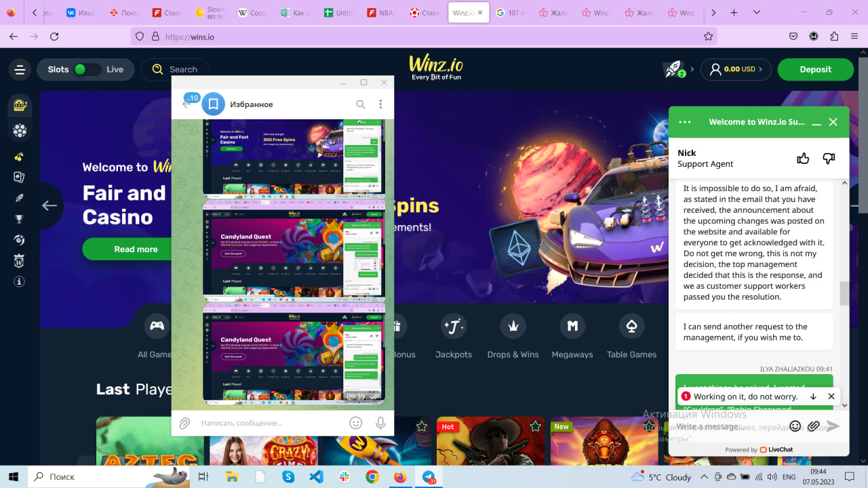The image size is (868, 488).
Task: Search within the Telegram chat
Action: tap(361, 104)
